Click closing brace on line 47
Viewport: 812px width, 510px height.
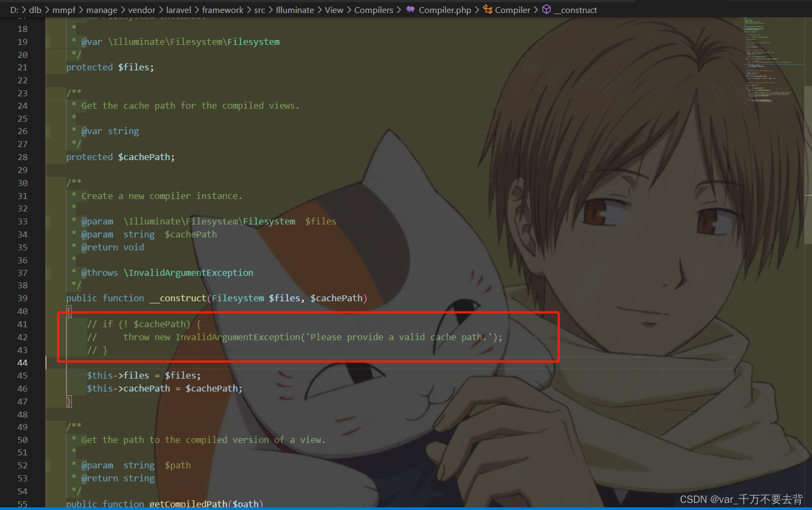pos(69,401)
